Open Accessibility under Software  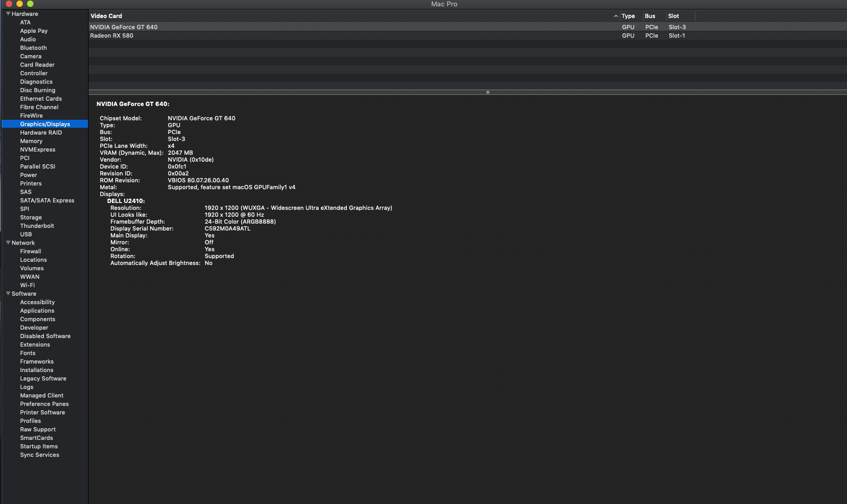coord(38,302)
